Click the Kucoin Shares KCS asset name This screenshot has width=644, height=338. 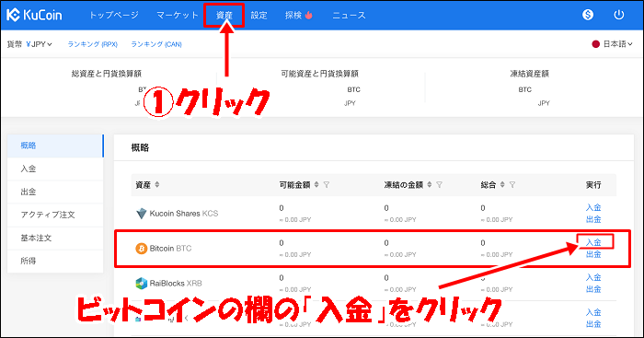pyautogui.click(x=184, y=214)
